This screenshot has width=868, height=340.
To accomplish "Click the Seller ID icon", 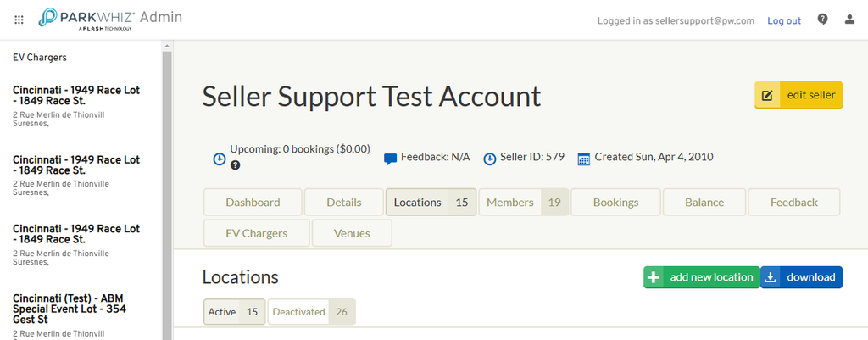I will (x=489, y=159).
